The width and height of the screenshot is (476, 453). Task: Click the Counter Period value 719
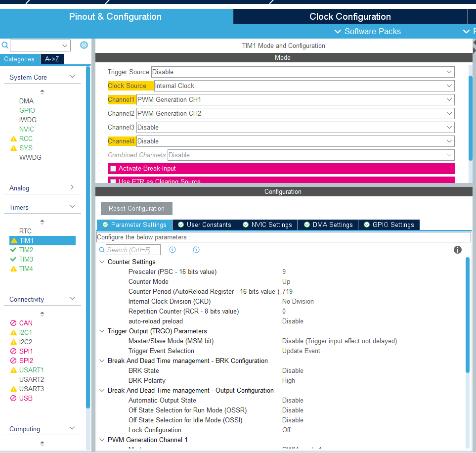pyautogui.click(x=287, y=291)
